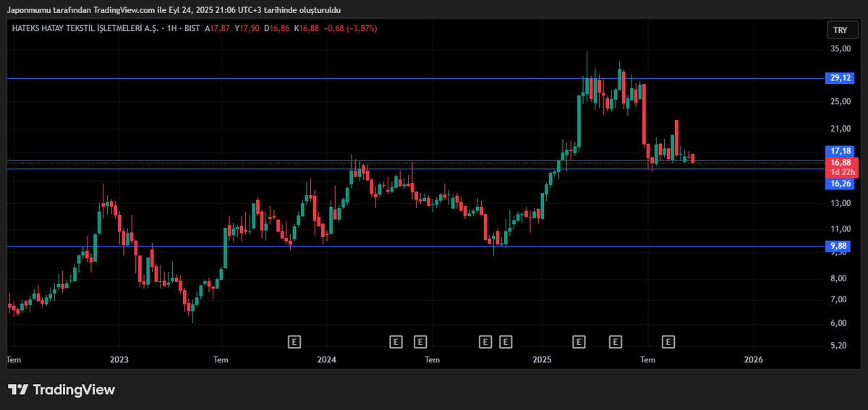This screenshot has height=410, width=868.
Task: Click the 13,00 price axis label
Action: tap(841, 202)
